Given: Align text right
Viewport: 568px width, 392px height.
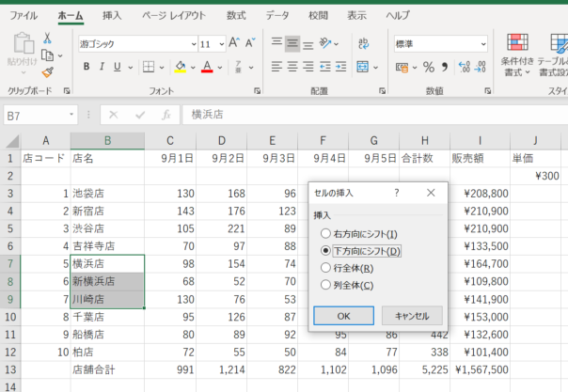Looking at the screenshot, I should pyautogui.click(x=308, y=67).
